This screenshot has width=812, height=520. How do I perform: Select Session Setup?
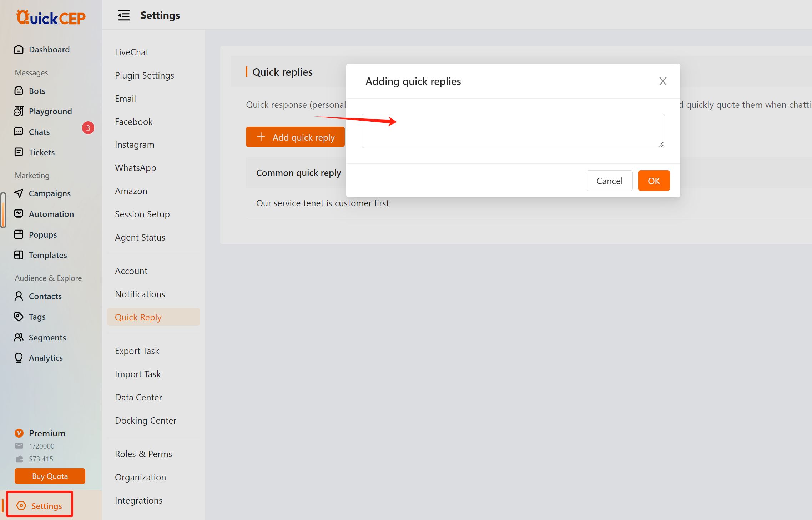point(142,214)
